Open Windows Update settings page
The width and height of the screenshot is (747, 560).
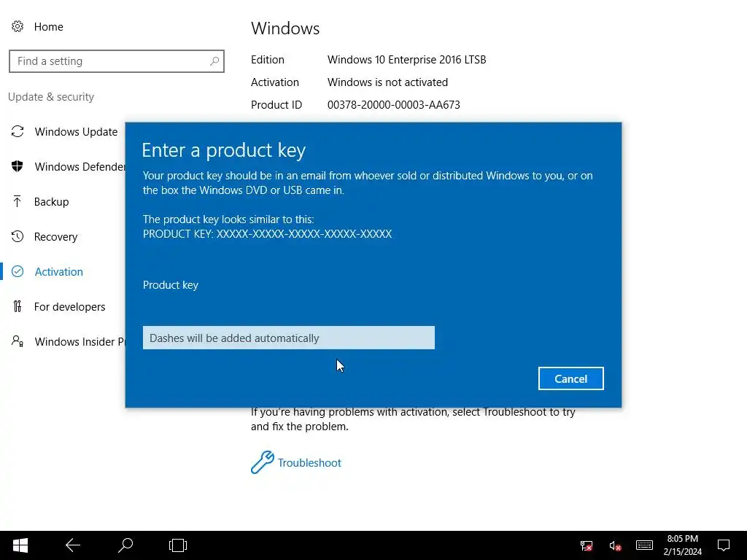point(76,132)
